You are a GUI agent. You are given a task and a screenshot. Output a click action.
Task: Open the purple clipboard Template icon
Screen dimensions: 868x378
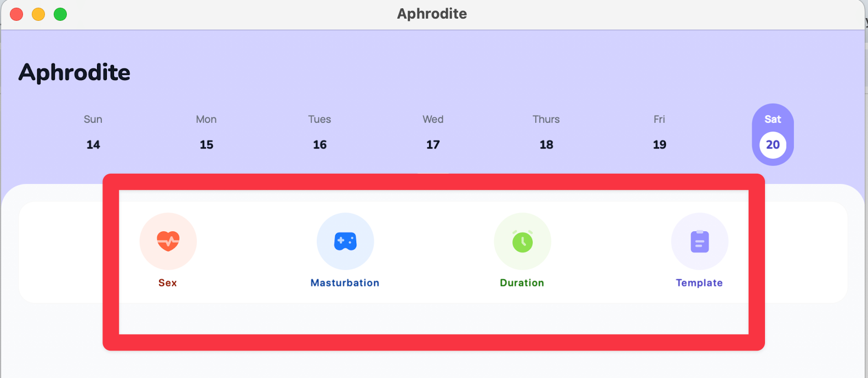[x=699, y=241]
